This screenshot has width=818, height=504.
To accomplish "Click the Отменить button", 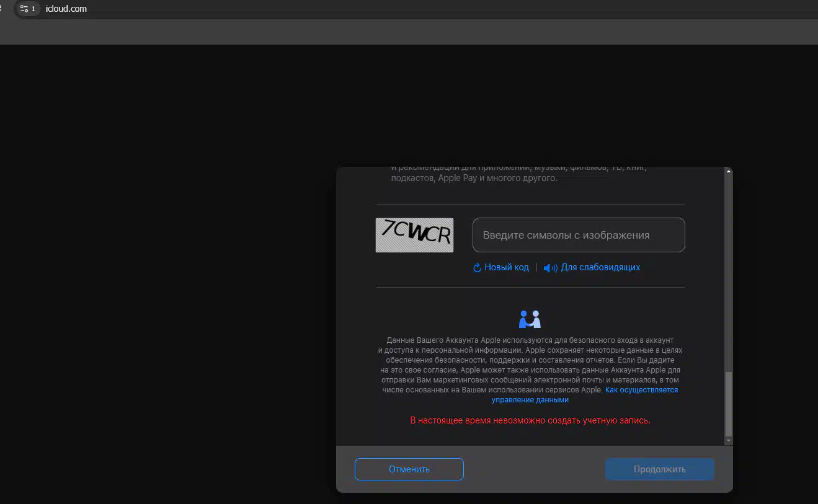I will tap(409, 469).
